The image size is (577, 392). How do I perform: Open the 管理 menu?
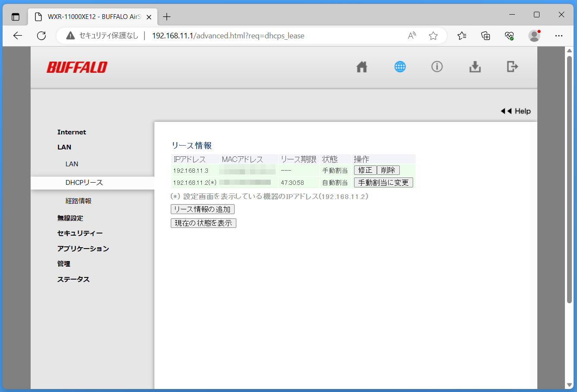tap(64, 264)
